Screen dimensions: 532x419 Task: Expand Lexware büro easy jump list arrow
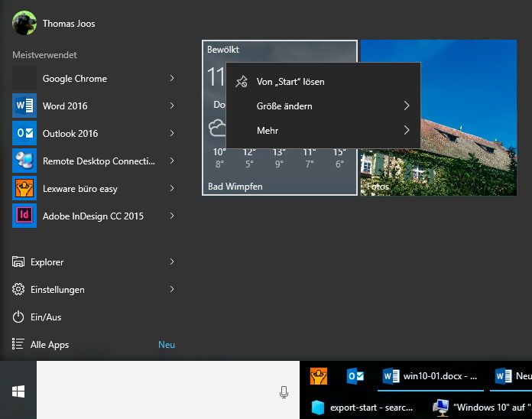click(x=172, y=188)
